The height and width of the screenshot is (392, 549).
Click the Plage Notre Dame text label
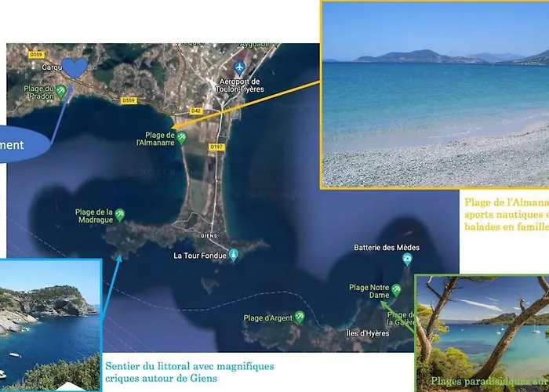click(369, 291)
